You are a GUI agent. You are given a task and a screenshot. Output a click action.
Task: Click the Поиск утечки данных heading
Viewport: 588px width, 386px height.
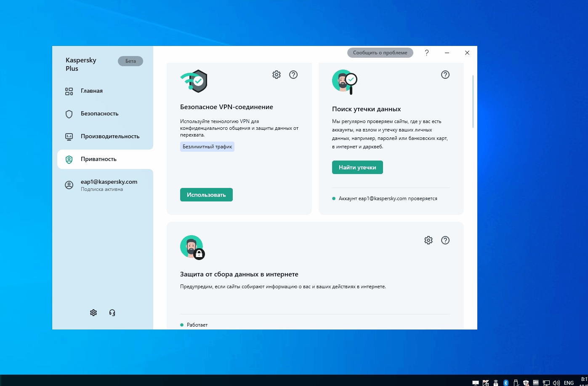pyautogui.click(x=366, y=109)
